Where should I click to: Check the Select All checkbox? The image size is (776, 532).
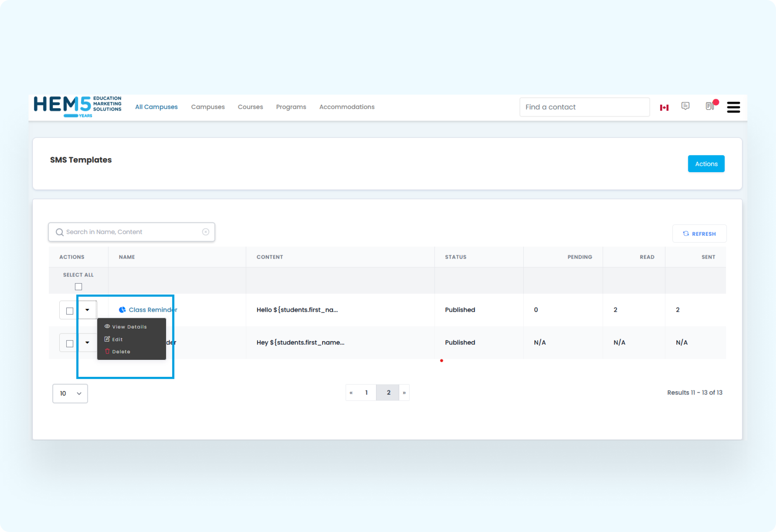pos(78,287)
